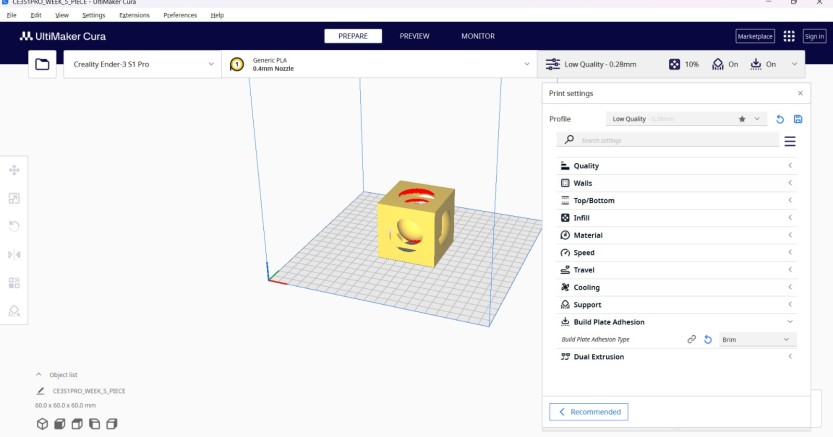Click the Sign in button
The image size is (833, 437).
pyautogui.click(x=814, y=36)
